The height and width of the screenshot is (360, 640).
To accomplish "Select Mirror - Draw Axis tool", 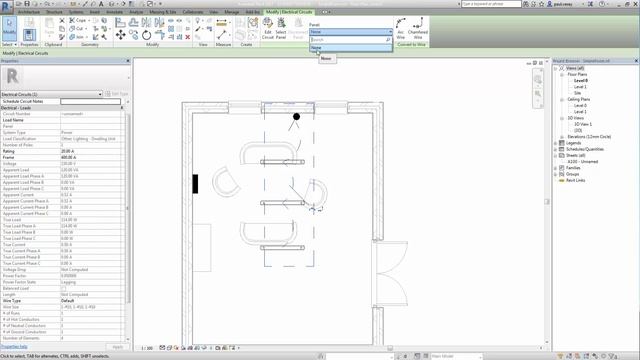I will coord(159,22).
